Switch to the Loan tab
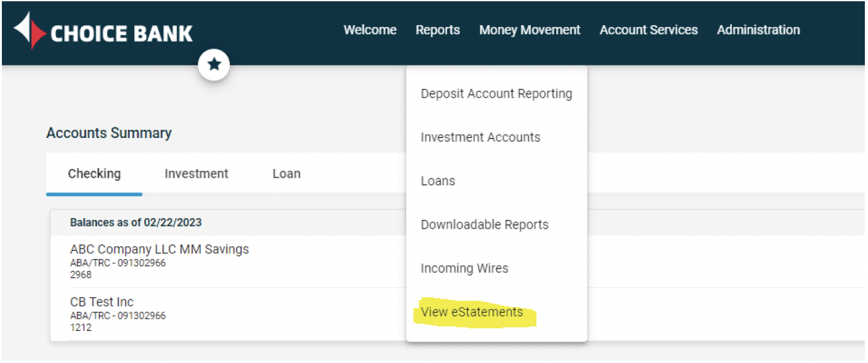 [286, 174]
